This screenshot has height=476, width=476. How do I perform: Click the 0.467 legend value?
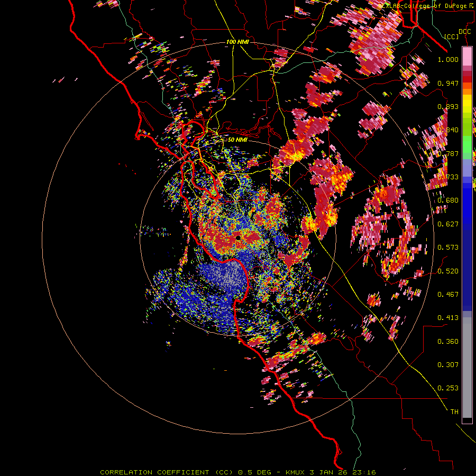(x=448, y=295)
